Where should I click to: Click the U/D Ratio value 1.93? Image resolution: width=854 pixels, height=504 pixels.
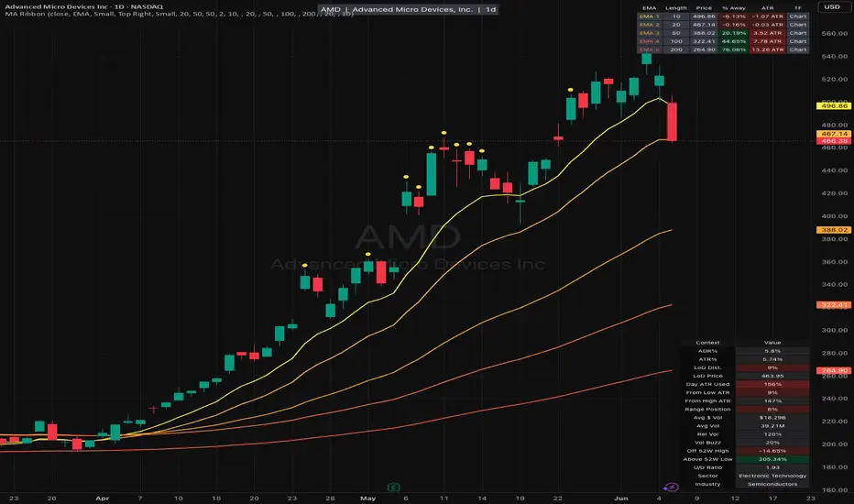(772, 467)
